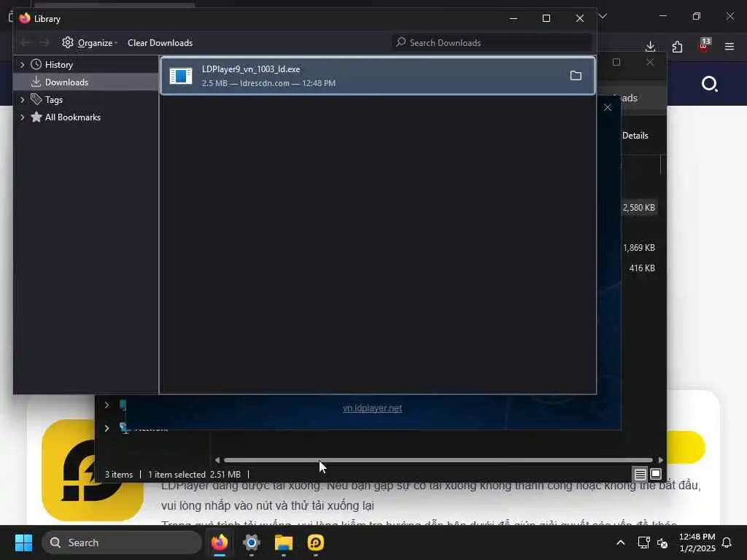
Task: Select the 2,580 KB file size cell
Action: click(x=639, y=208)
